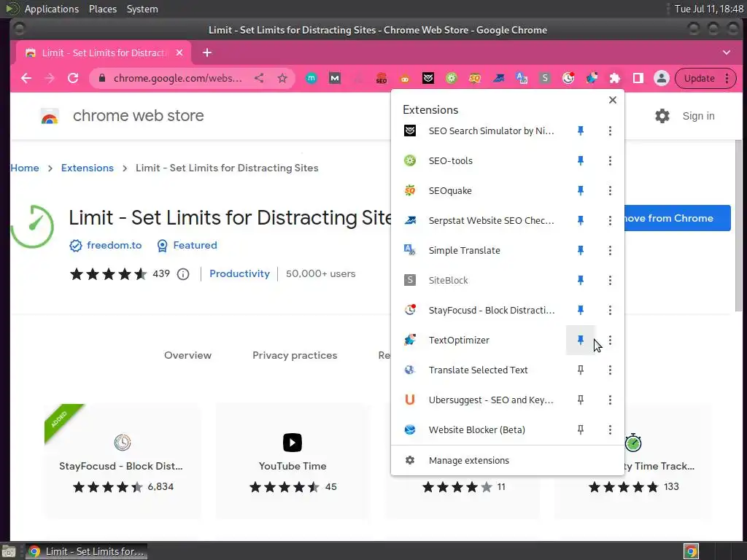The image size is (747, 560).
Task: Open more options for Serpstat
Action: [610, 220]
